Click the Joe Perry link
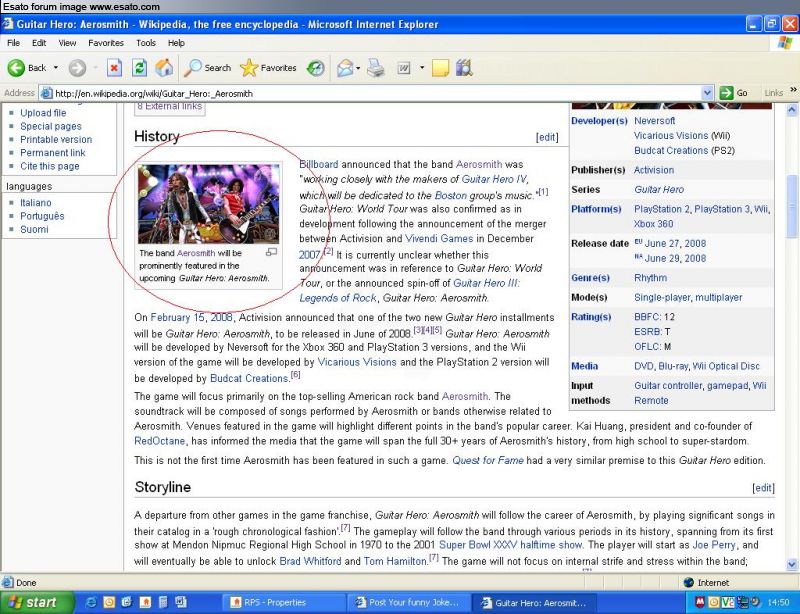 point(714,545)
